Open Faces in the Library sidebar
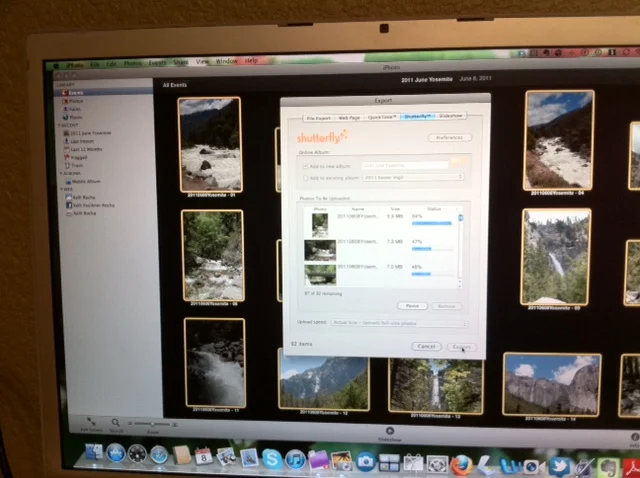This screenshot has height=478, width=640. click(x=72, y=109)
